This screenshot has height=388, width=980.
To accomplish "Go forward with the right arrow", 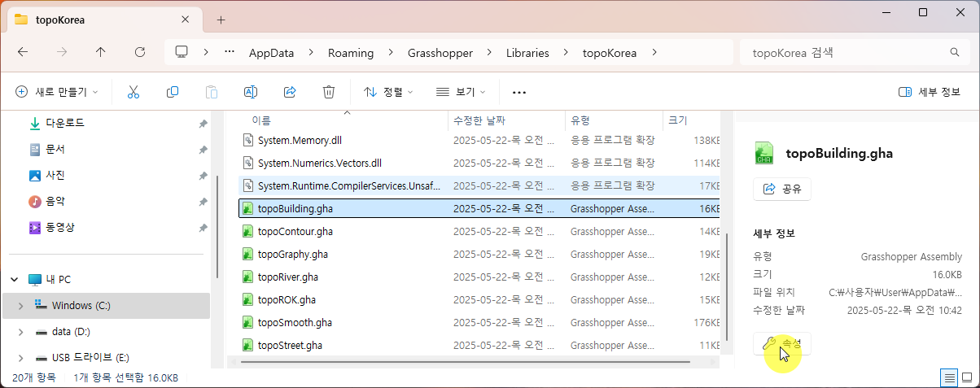I will [62, 52].
